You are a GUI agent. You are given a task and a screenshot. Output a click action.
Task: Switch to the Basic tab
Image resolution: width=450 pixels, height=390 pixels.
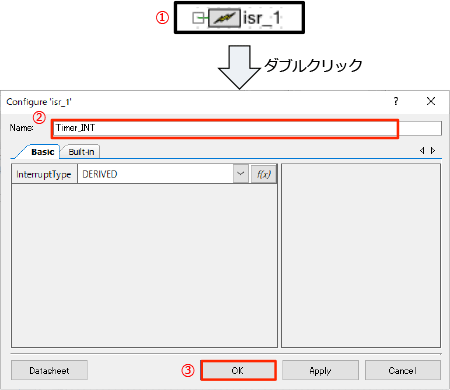pyautogui.click(x=43, y=152)
